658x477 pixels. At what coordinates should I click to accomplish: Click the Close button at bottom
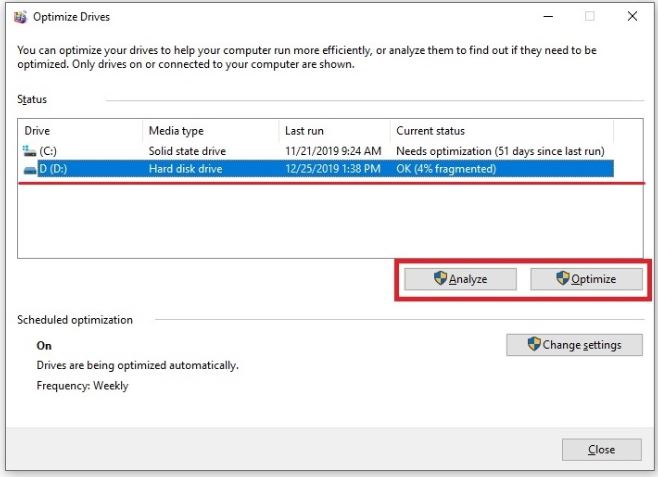(x=601, y=449)
